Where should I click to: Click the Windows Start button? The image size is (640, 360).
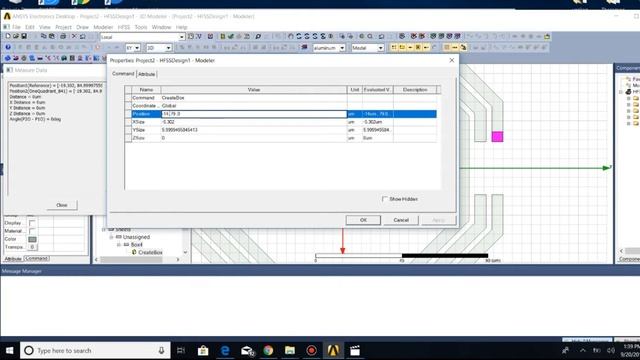coord(9,350)
